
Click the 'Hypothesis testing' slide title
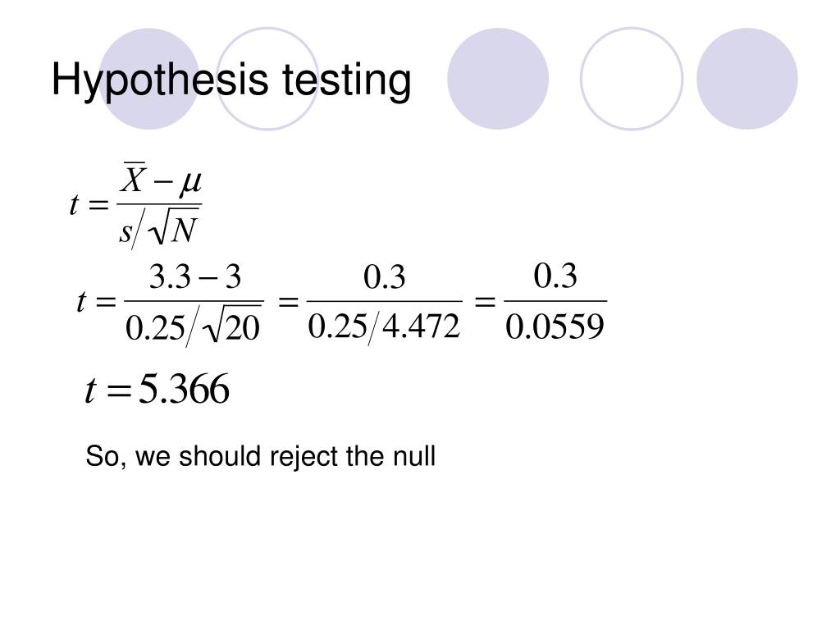point(231,80)
